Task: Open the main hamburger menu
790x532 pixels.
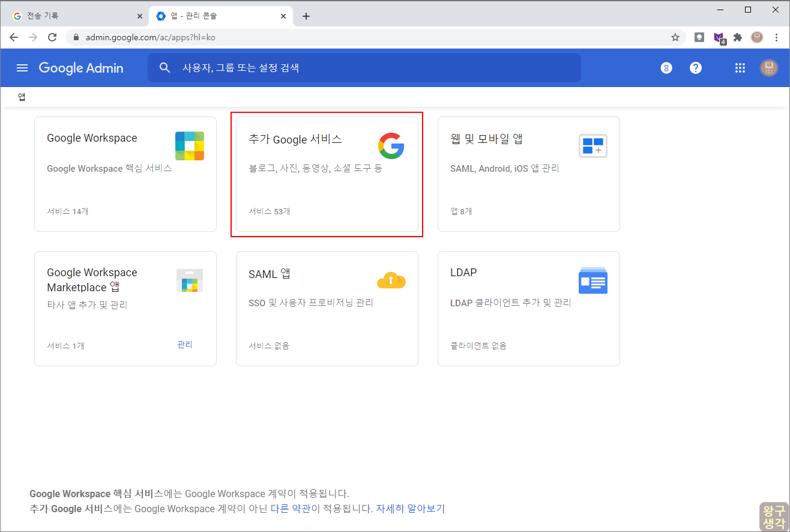Action: [22, 68]
